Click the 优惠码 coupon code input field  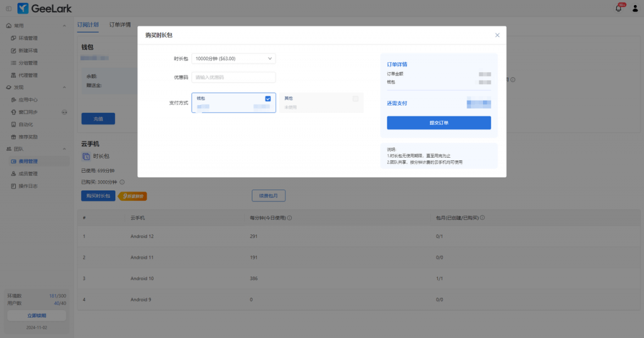pyautogui.click(x=233, y=77)
